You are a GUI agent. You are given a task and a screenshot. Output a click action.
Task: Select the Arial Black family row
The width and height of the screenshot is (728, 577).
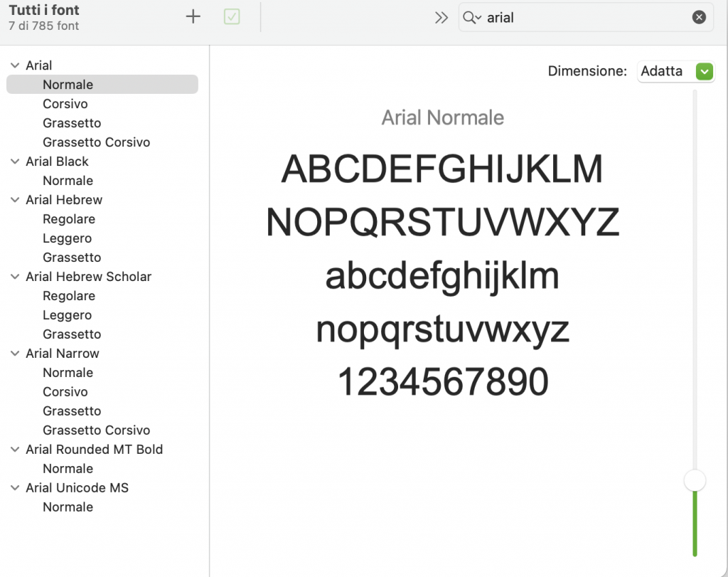[102, 162]
